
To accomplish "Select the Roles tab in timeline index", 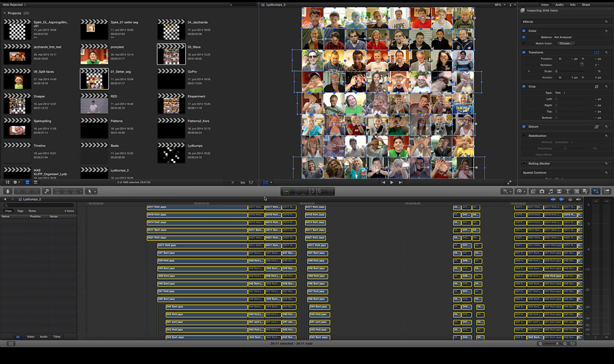I will click(32, 211).
